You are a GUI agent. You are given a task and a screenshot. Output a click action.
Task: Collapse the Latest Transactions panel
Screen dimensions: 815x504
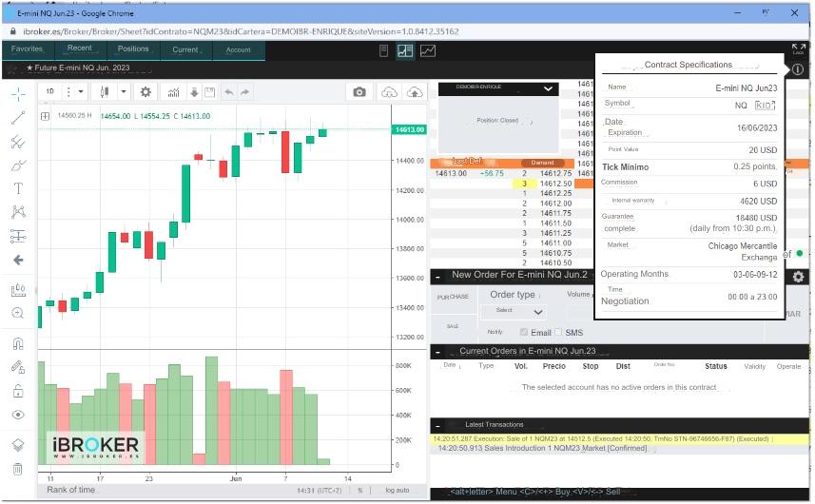point(437,424)
